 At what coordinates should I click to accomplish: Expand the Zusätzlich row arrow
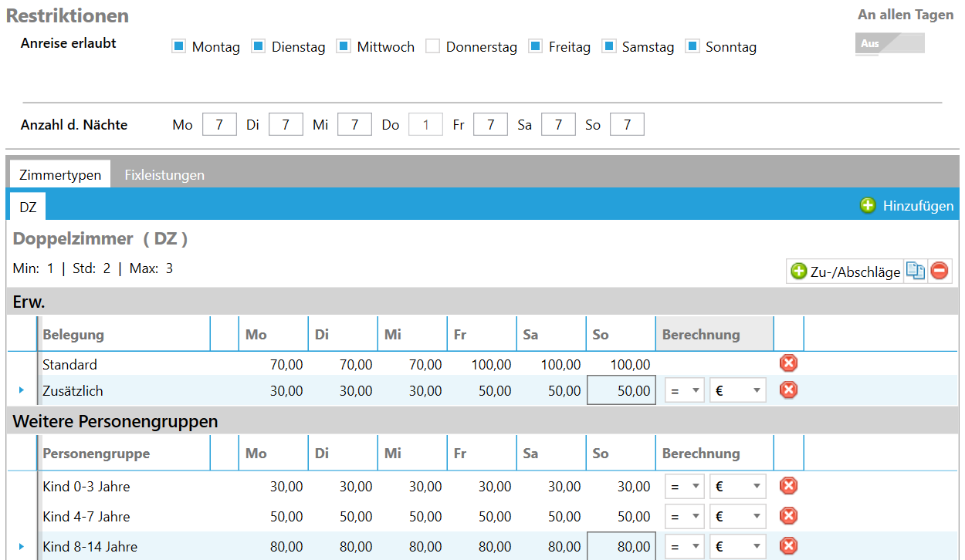(x=21, y=391)
